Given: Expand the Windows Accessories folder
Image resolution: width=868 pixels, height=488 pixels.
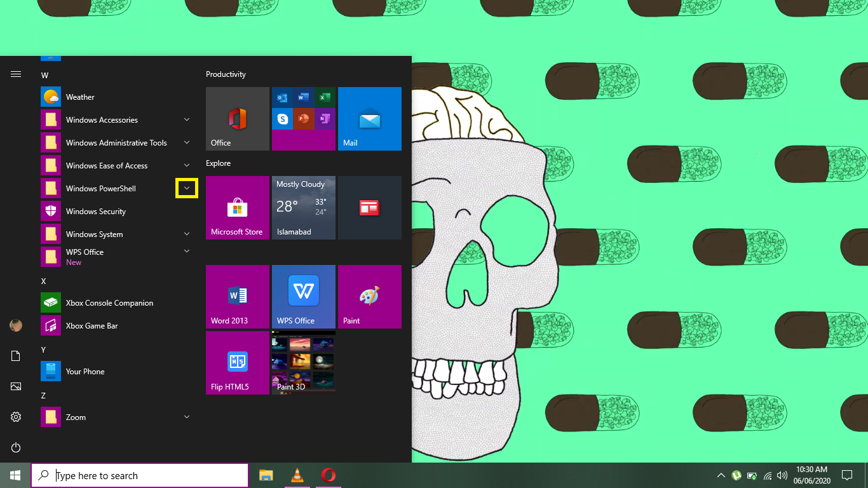Looking at the screenshot, I should 186,119.
